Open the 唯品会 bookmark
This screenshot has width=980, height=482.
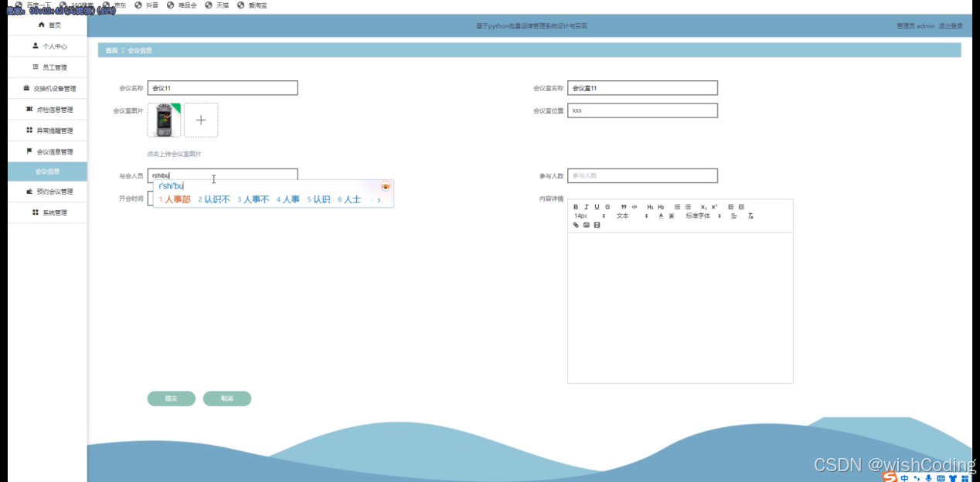click(182, 5)
